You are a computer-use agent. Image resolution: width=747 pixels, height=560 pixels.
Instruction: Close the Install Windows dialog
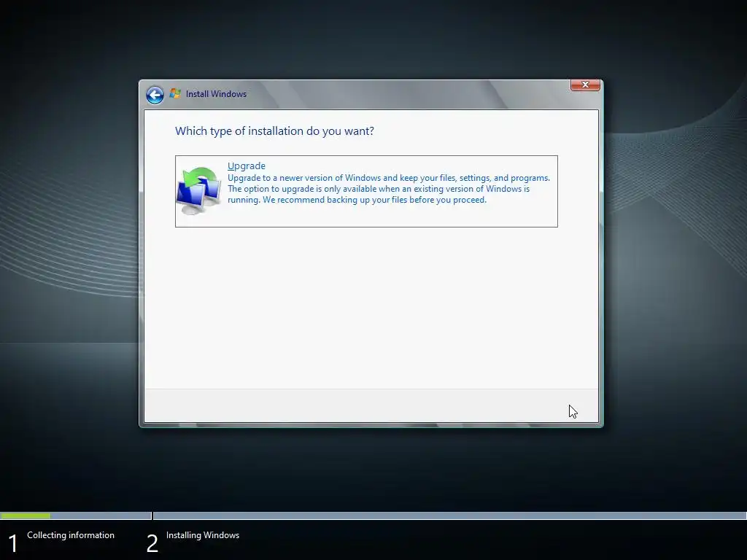pyautogui.click(x=585, y=85)
